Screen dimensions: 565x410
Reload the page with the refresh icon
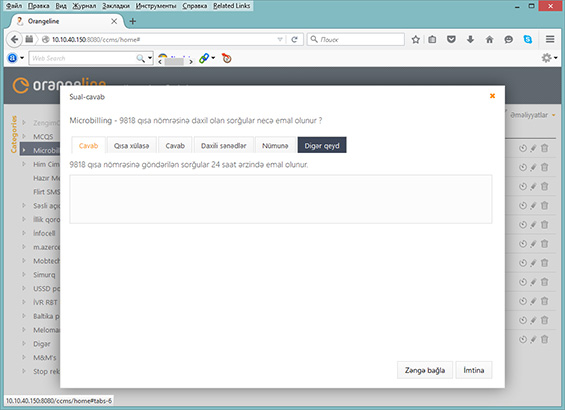point(294,40)
